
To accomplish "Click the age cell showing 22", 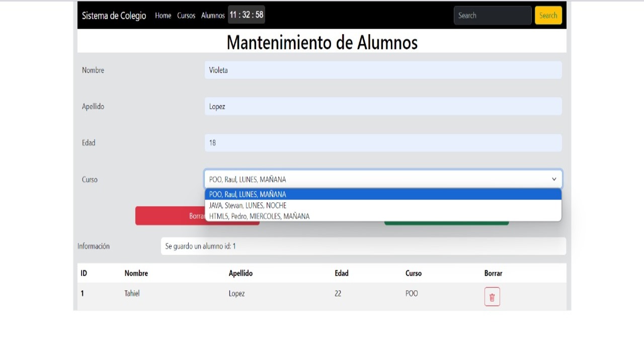I will [x=338, y=293].
